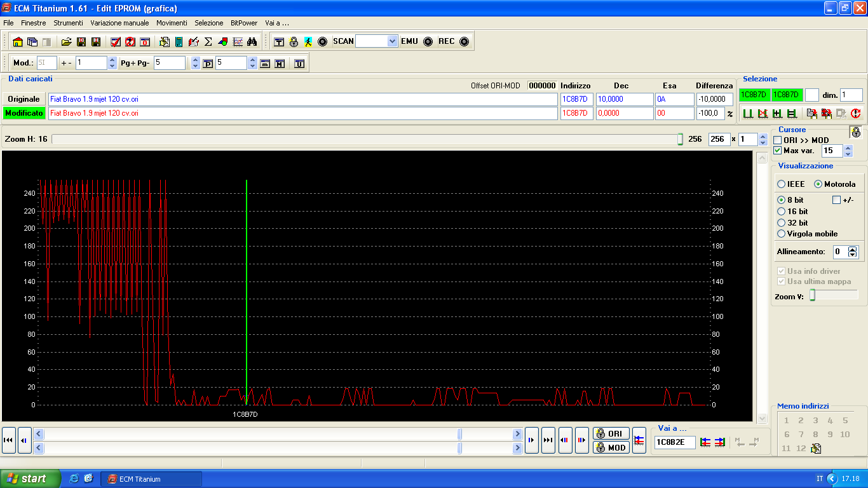Image resolution: width=868 pixels, height=488 pixels.
Task: Open the BitPower menu
Action: click(244, 23)
